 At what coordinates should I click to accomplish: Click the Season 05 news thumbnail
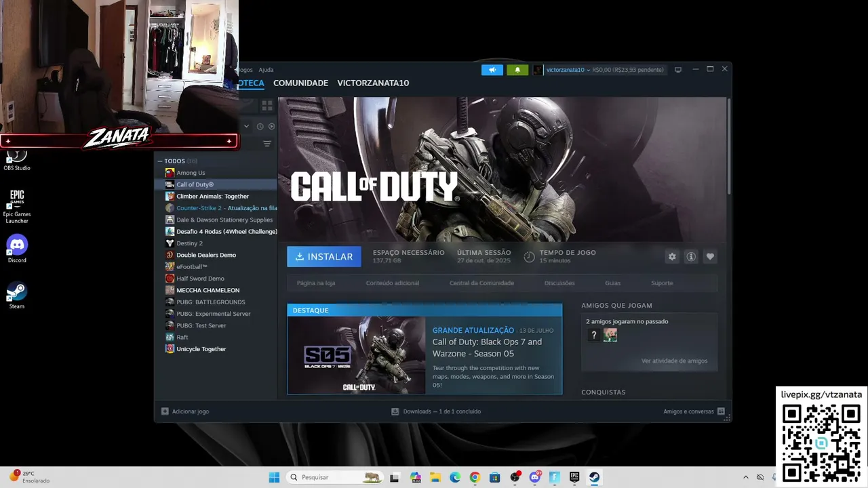point(357,355)
